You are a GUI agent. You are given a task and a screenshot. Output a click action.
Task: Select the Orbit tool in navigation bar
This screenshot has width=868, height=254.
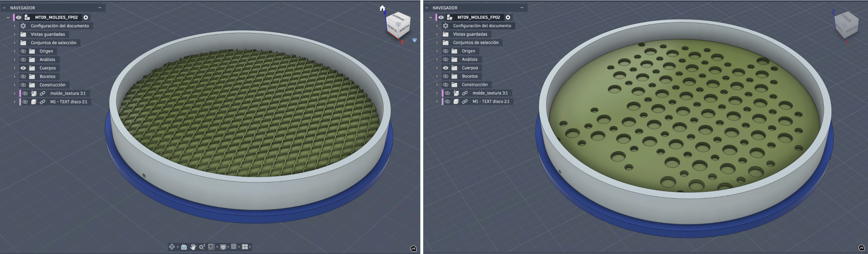[x=172, y=247]
